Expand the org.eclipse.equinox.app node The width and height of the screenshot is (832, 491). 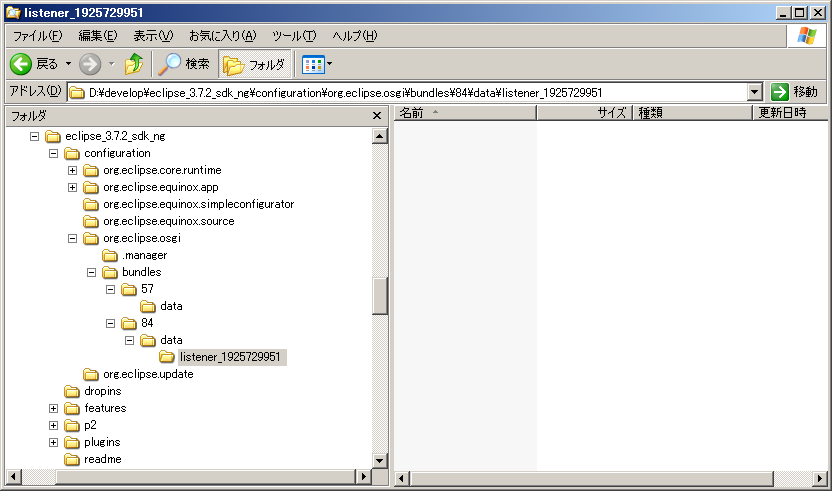point(73,187)
